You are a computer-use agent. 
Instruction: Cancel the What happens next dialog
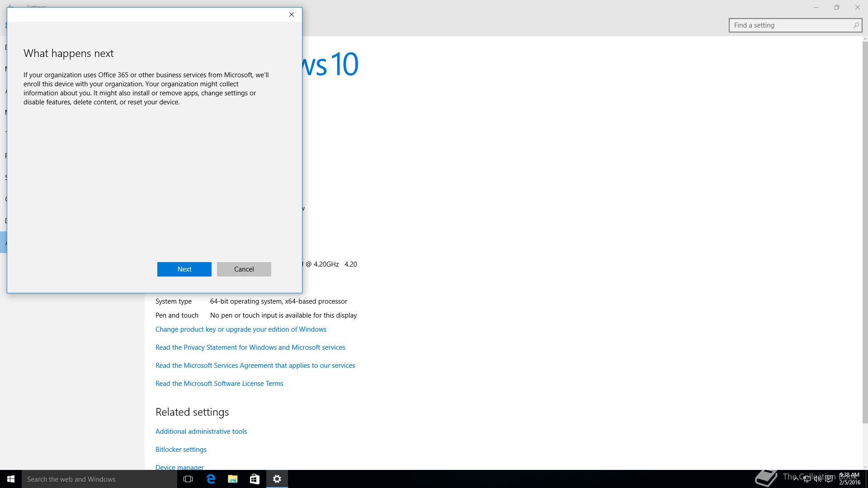pos(244,269)
